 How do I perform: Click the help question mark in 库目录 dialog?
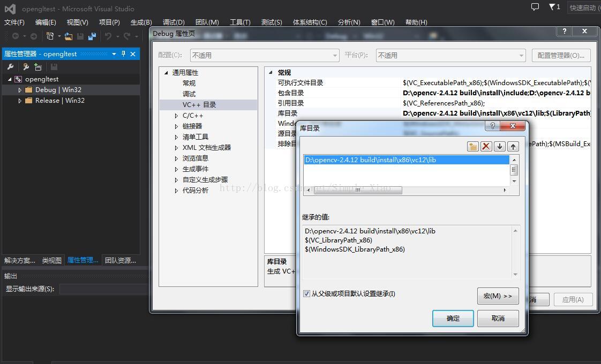tap(492, 126)
